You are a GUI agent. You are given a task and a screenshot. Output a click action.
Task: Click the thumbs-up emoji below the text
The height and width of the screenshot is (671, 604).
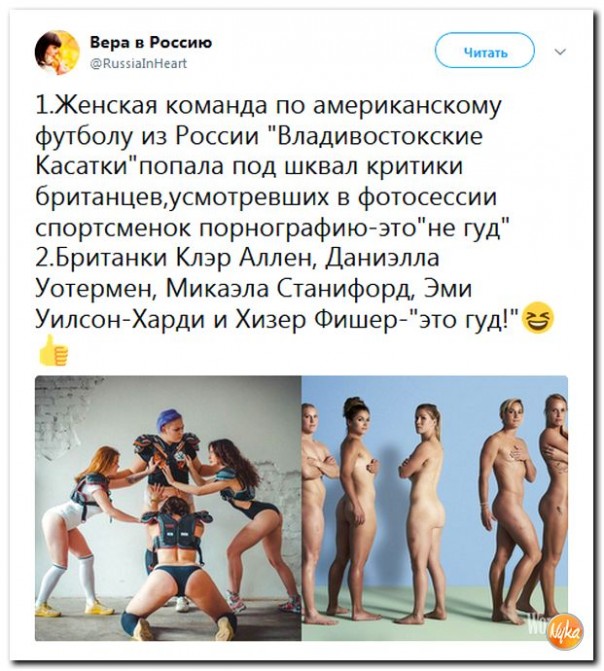[x=53, y=351]
